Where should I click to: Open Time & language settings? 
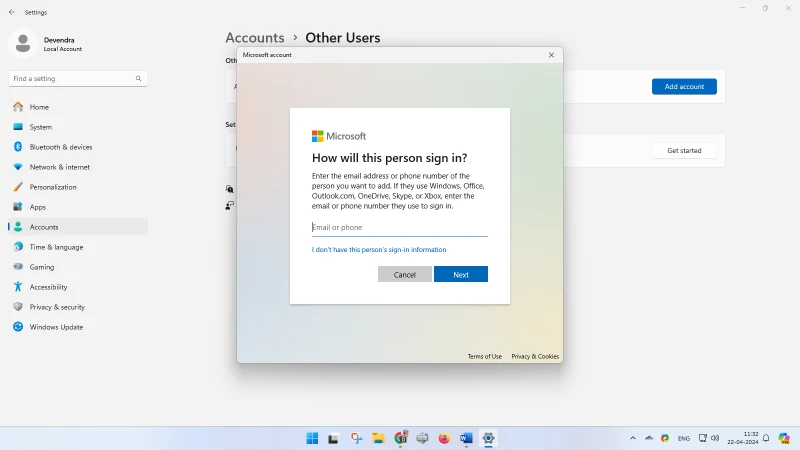pos(78,247)
